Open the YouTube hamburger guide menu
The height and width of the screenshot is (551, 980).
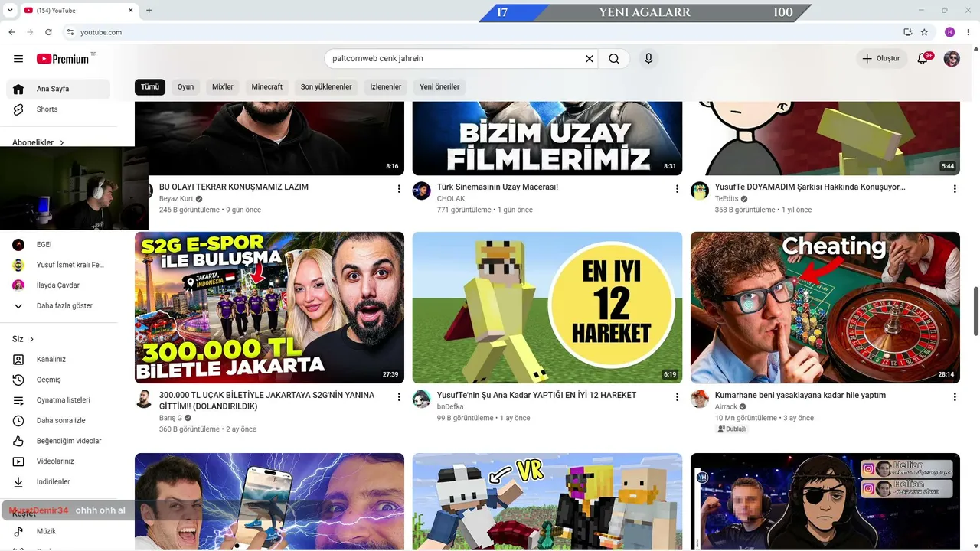click(18, 59)
